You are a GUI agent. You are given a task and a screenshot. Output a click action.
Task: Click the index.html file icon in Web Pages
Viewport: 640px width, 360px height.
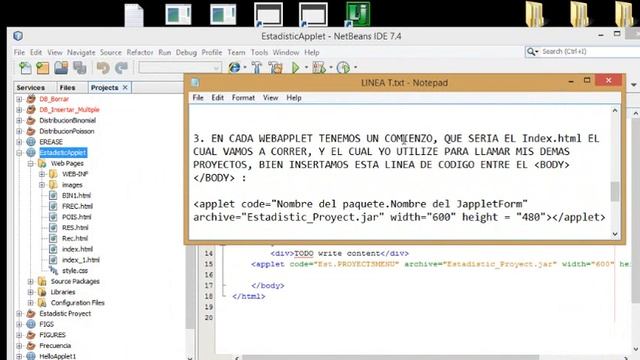click(x=53, y=249)
